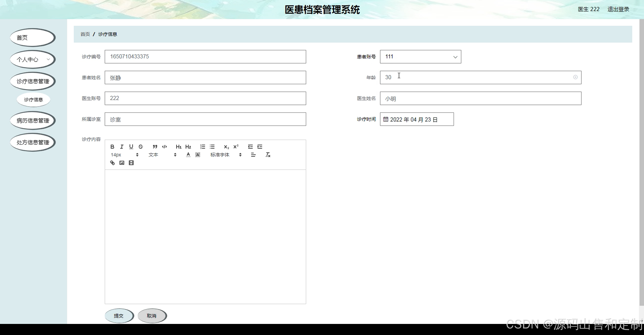Toggle the H1 heading button
The width and height of the screenshot is (644, 335).
point(179,147)
